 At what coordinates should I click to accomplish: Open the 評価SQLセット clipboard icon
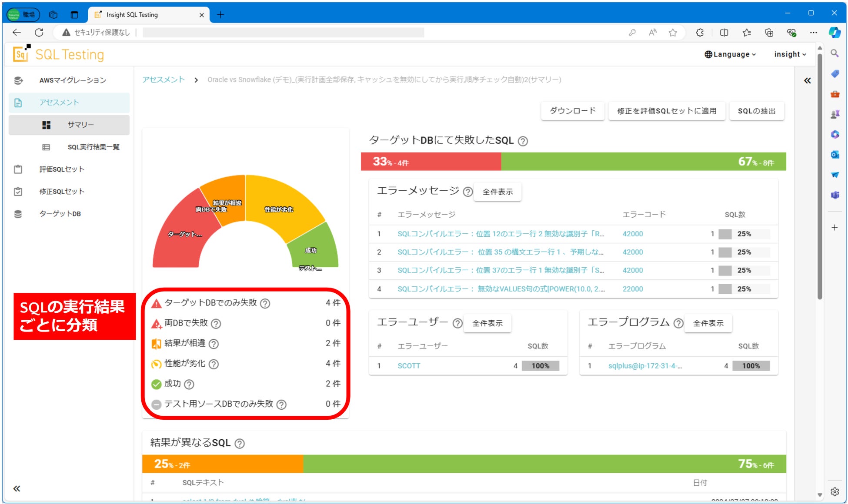(x=18, y=169)
